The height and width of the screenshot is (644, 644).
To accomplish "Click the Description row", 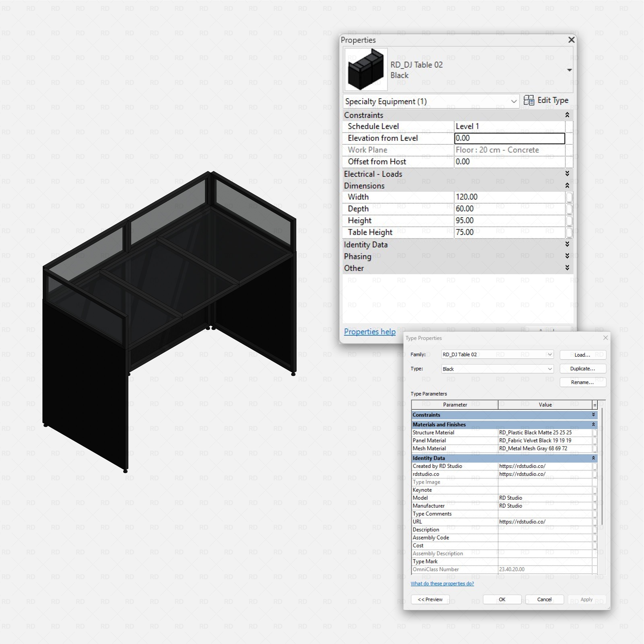I will (504, 530).
